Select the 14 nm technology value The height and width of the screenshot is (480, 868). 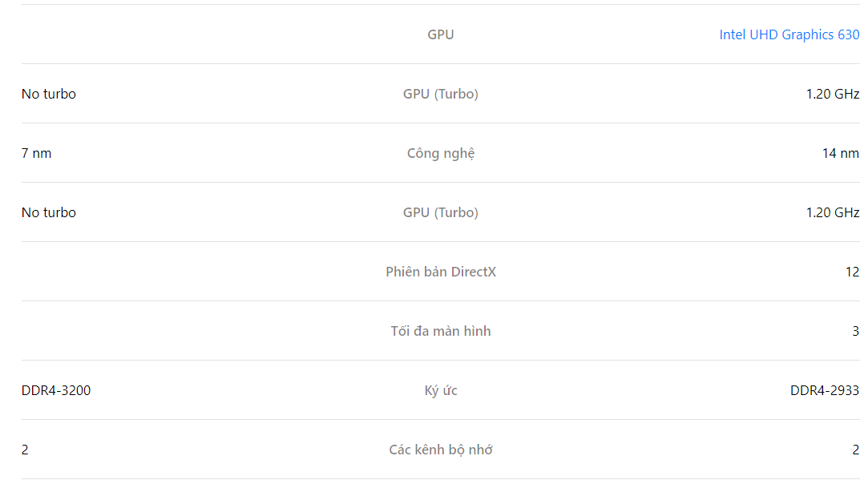[x=840, y=153]
